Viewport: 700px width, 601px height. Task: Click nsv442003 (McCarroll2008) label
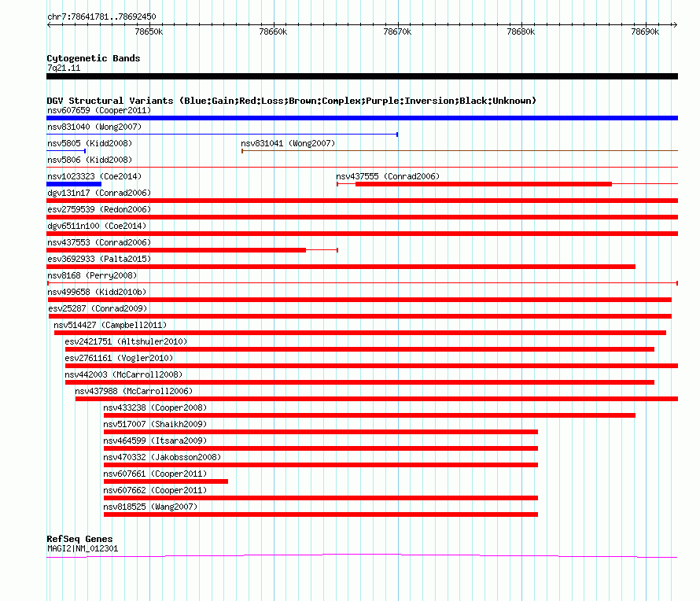coord(123,374)
